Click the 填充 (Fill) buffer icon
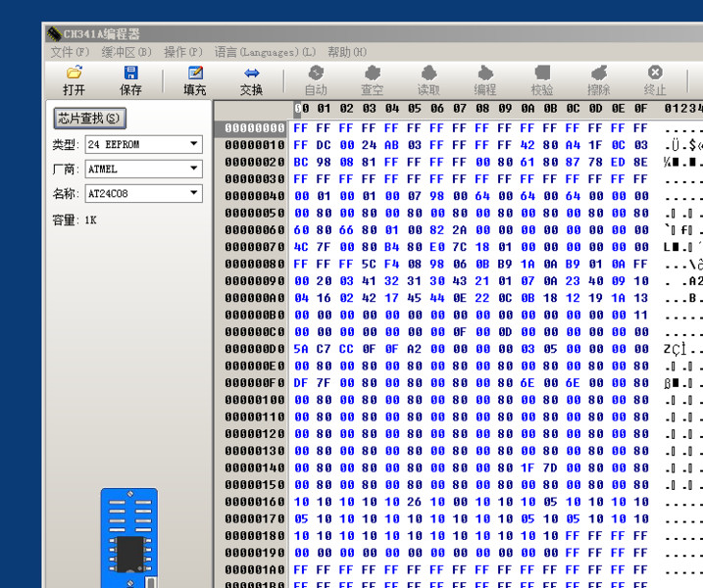This screenshot has height=588, width=703. [x=195, y=80]
